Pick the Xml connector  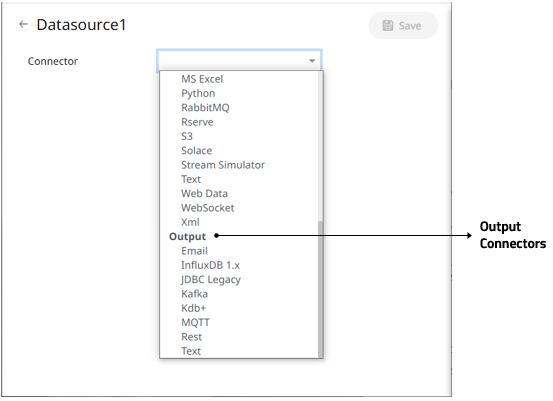(190, 222)
